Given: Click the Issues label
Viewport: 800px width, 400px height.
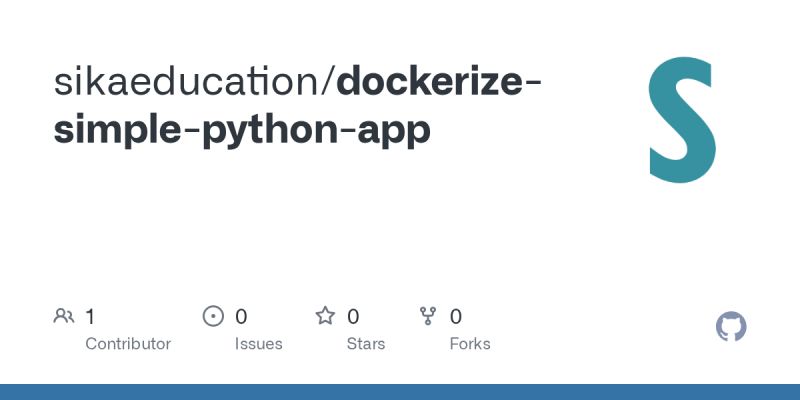Looking at the screenshot, I should coord(259,344).
